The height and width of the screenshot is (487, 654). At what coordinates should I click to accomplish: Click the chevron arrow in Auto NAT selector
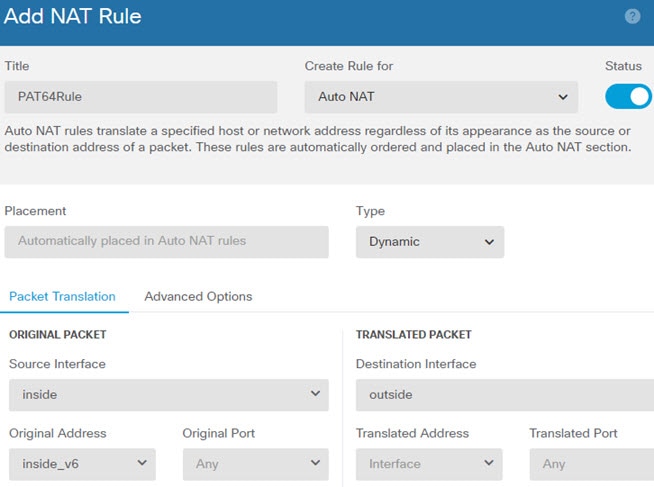click(562, 97)
